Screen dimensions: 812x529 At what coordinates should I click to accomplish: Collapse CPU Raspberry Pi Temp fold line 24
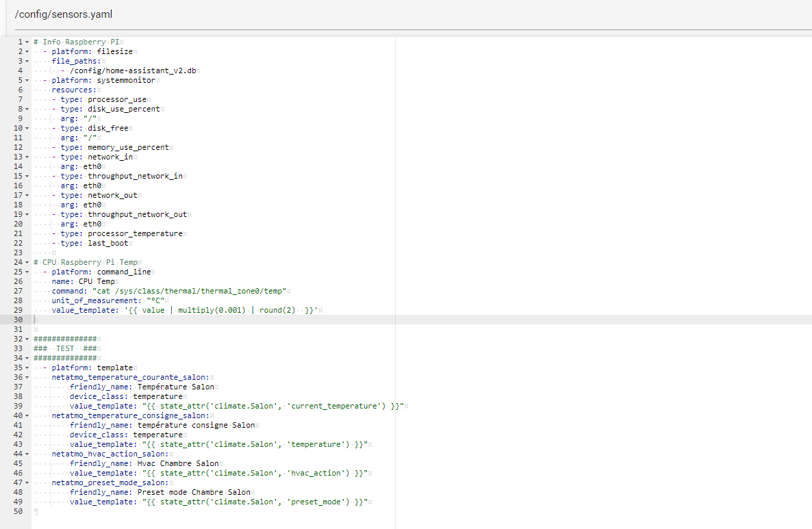27,262
